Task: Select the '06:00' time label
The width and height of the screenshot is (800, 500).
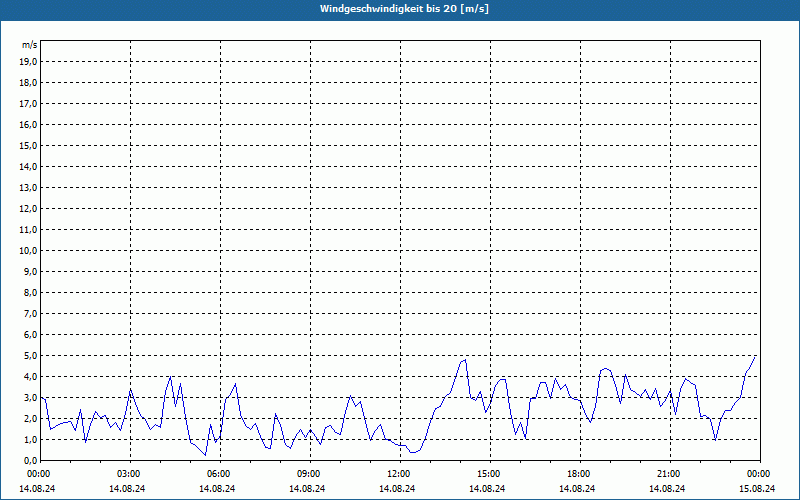Action: pyautogui.click(x=218, y=474)
